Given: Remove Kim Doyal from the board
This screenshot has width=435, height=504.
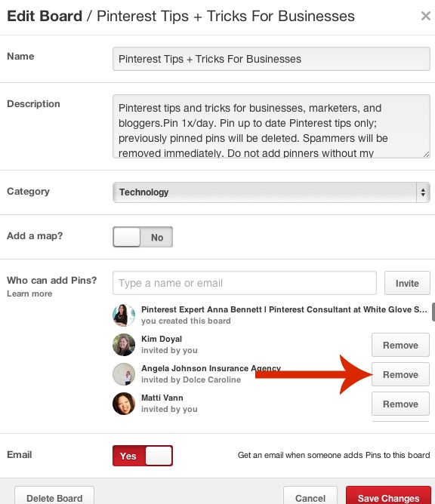Looking at the screenshot, I should pos(400,345).
